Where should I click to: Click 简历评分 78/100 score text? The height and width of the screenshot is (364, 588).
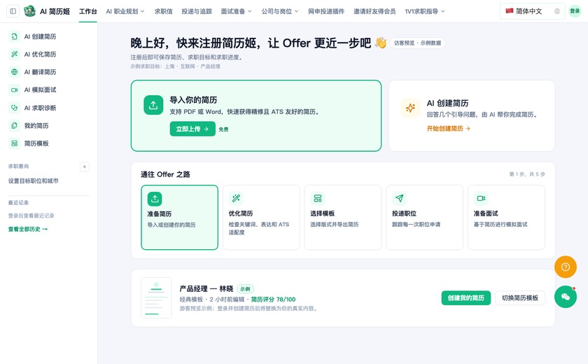click(273, 299)
